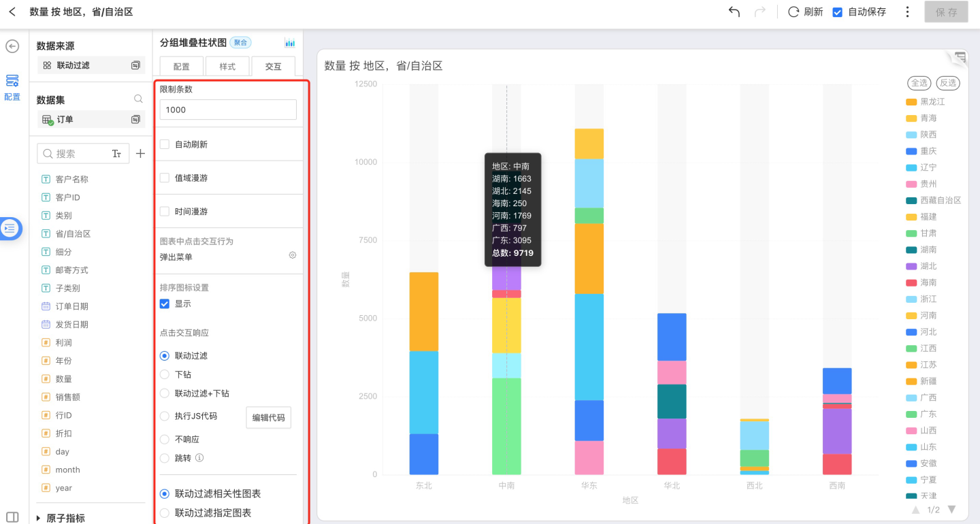Viewport: 980px width, 524px height.
Task: Enable the 自动刷新 checkbox
Action: [x=165, y=144]
